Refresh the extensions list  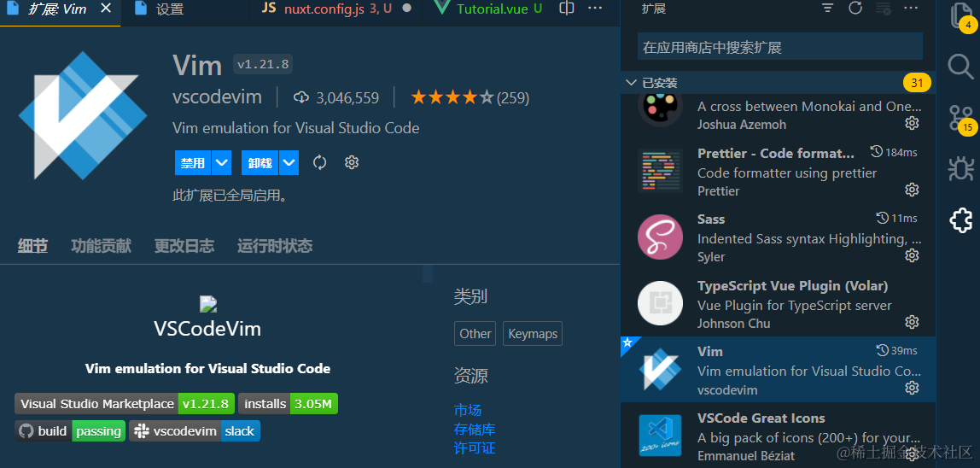tap(855, 9)
